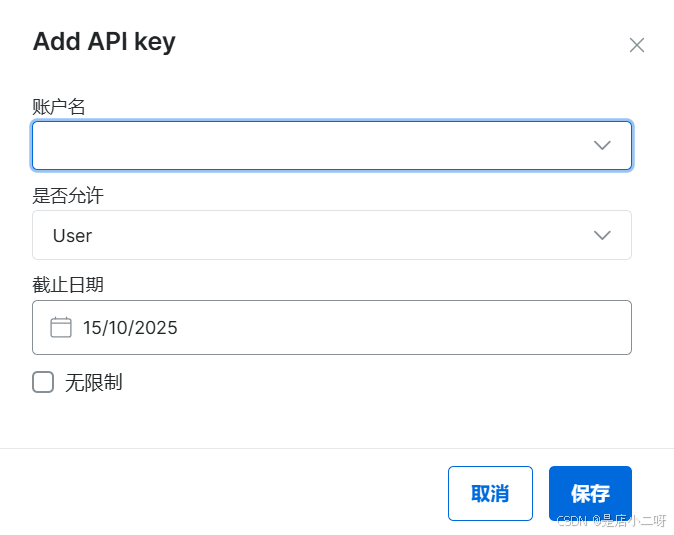Close the Add API key dialog
674x535 pixels.
point(637,45)
